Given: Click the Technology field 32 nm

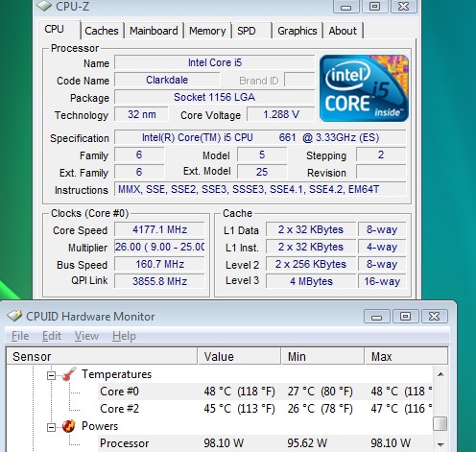Looking at the screenshot, I should 141,114.
